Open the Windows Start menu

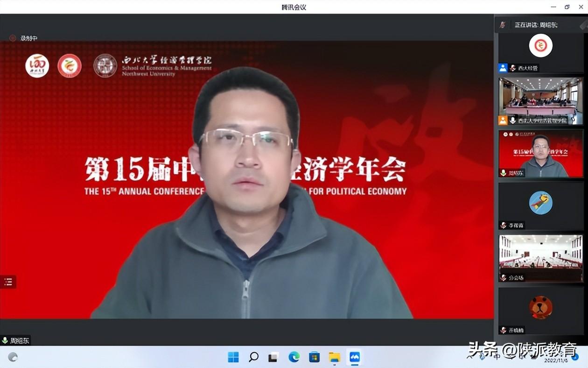click(x=233, y=358)
